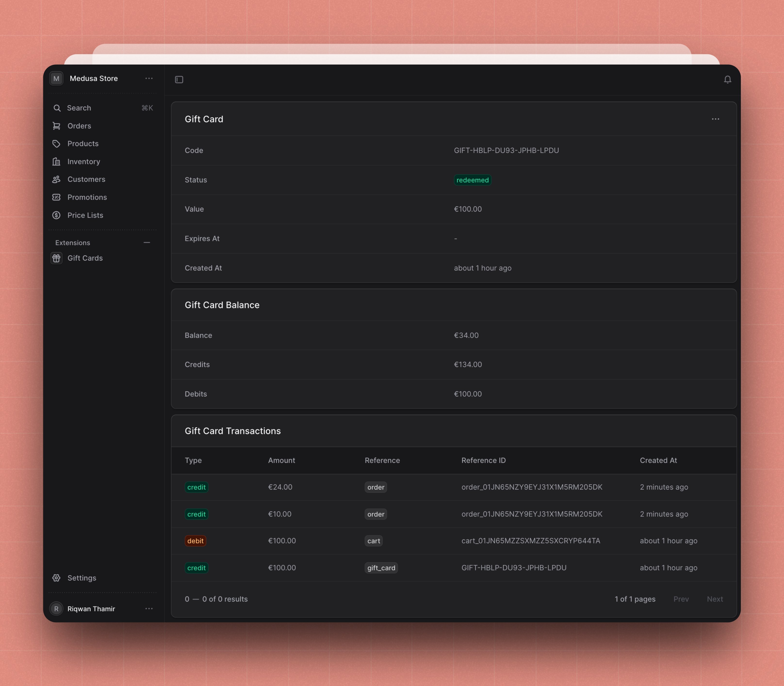The width and height of the screenshot is (784, 686).
Task: Click the Inventory building icon
Action: [57, 162]
